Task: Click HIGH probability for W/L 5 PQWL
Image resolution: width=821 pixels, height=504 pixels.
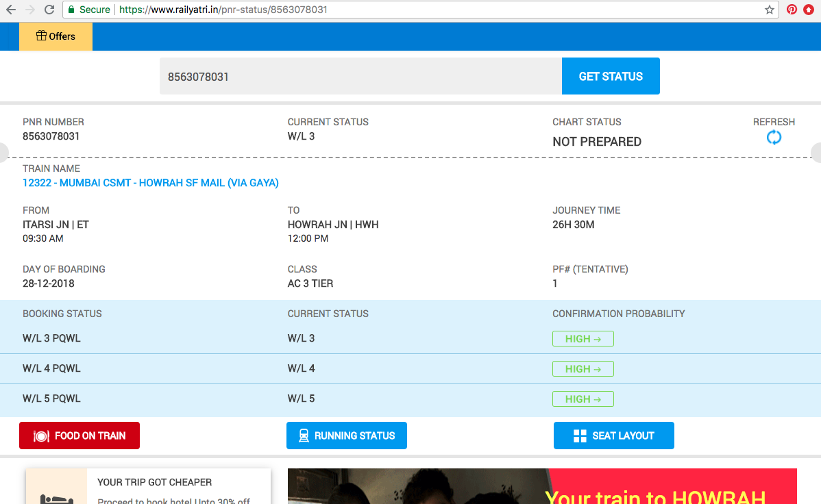Action: 583,399
